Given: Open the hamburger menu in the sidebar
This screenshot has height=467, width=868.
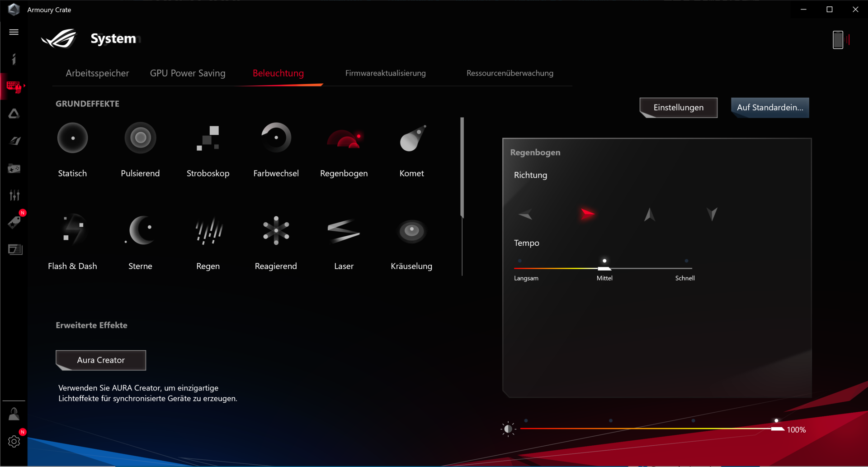Looking at the screenshot, I should point(14,32).
